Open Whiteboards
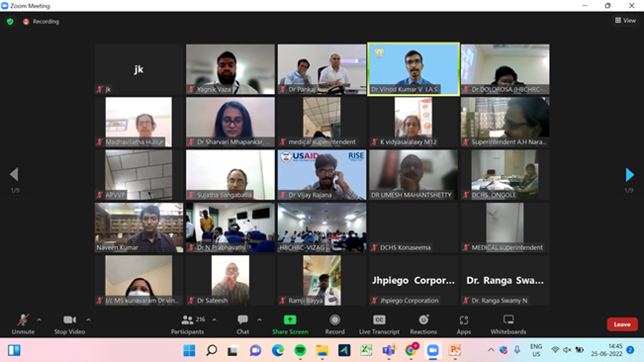Screen dimensions: 644x362 point(508,324)
